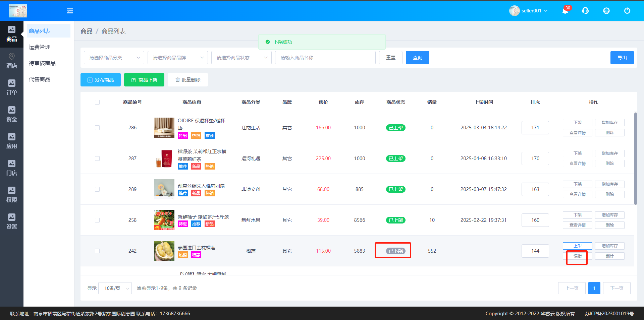Collapse the sidebar with the hamburger icon
This screenshot has height=320, width=644.
point(70,11)
